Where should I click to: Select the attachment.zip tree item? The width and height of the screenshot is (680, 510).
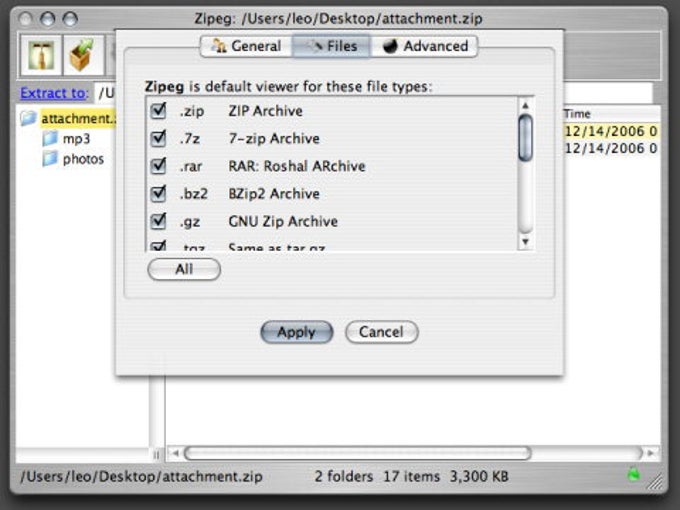click(x=78, y=118)
